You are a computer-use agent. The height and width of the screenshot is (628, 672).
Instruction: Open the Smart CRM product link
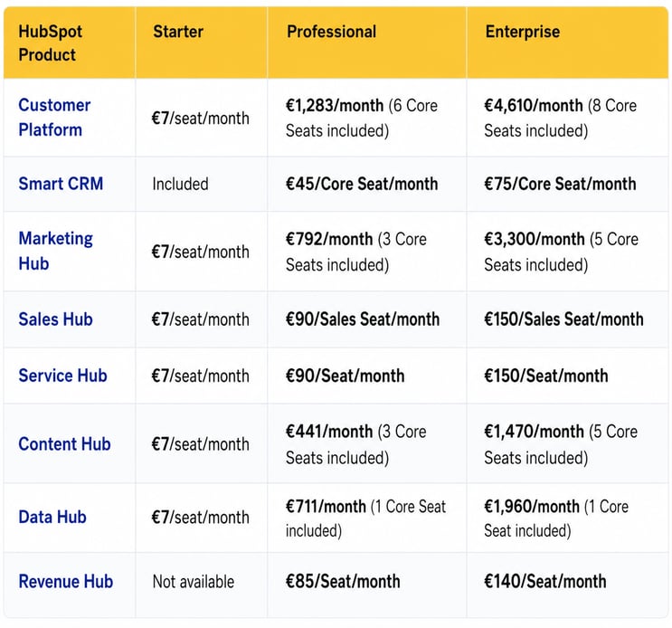click(61, 184)
